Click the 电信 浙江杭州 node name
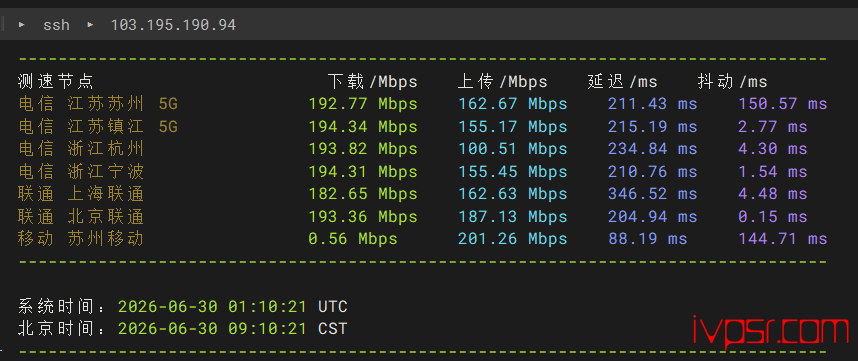Viewport: 858px width, 361px height. click(x=81, y=149)
